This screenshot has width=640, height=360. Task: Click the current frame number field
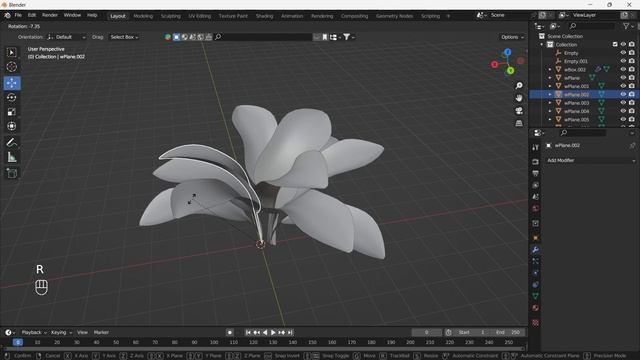[427, 332]
